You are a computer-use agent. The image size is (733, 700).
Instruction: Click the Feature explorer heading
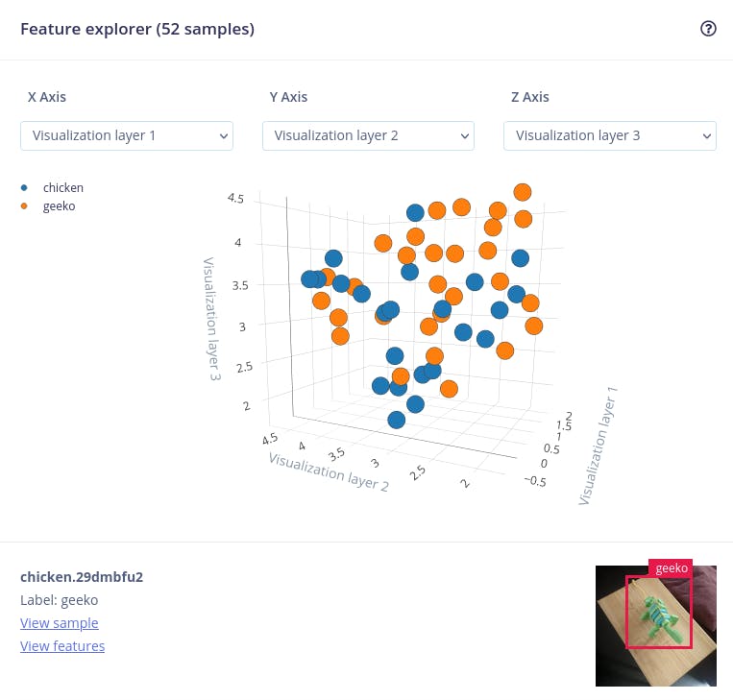point(136,29)
